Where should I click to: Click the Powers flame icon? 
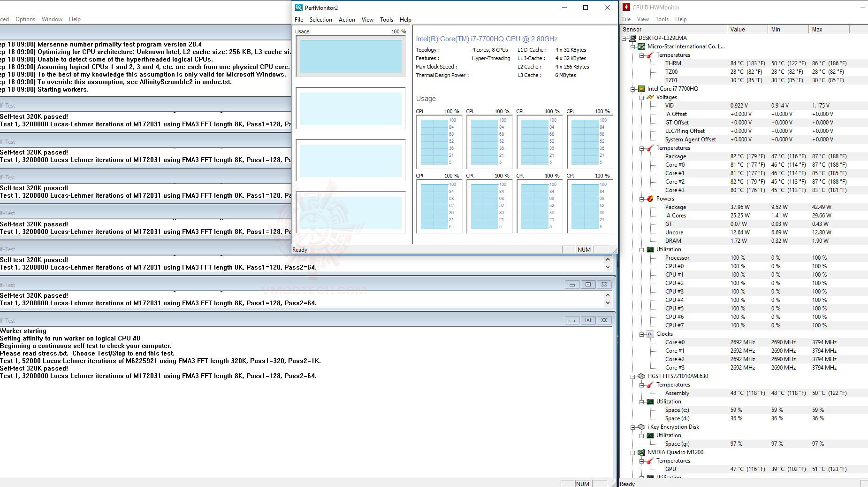pos(650,199)
